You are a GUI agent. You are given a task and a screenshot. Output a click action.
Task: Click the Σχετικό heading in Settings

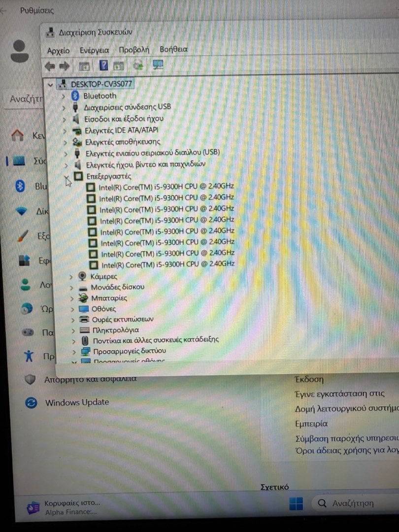(x=274, y=487)
